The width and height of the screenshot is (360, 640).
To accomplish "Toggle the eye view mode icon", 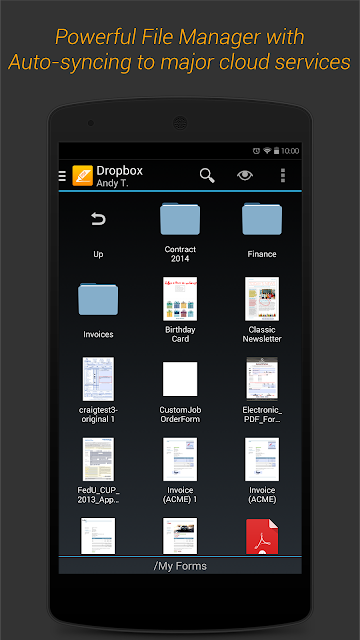I will pyautogui.click(x=245, y=176).
